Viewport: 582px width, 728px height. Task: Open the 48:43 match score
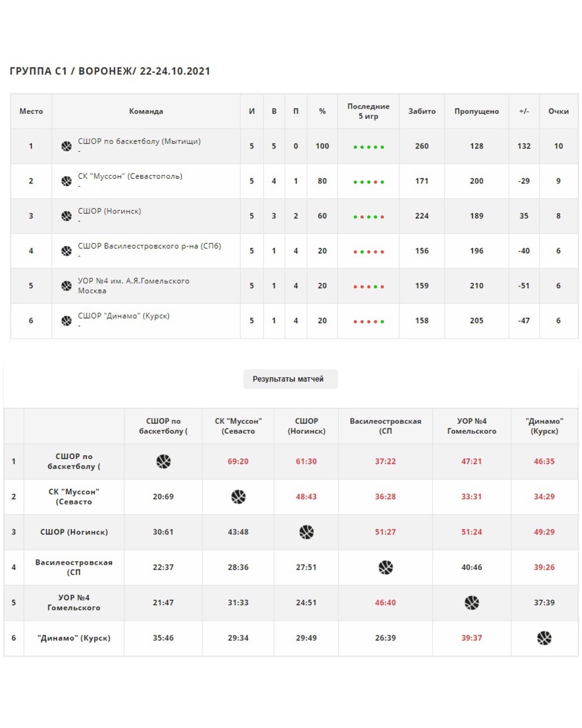(x=306, y=497)
